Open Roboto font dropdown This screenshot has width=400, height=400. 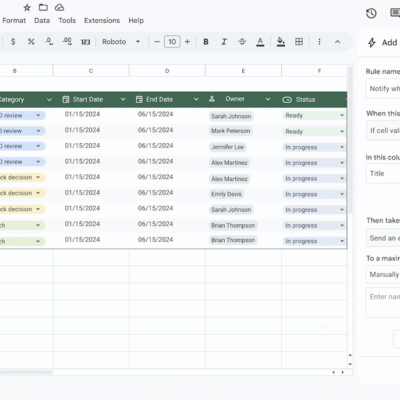(x=121, y=42)
